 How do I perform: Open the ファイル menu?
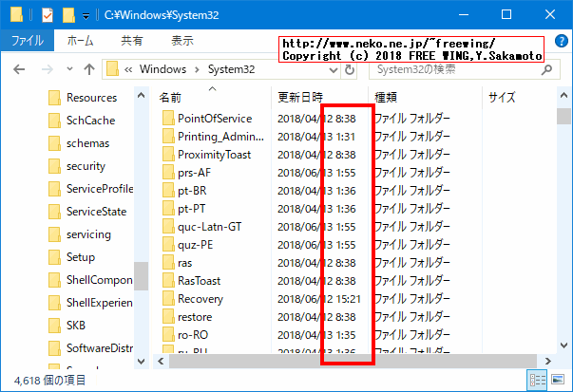[28, 41]
